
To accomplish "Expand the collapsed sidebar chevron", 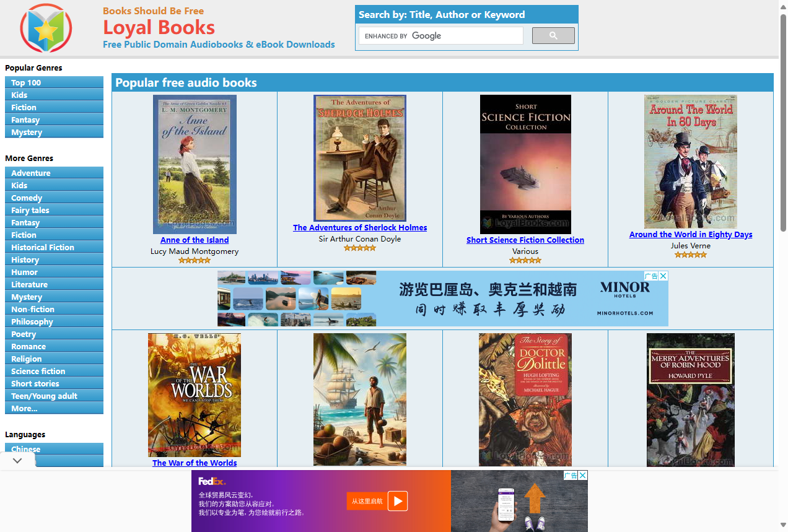I will coord(17,460).
